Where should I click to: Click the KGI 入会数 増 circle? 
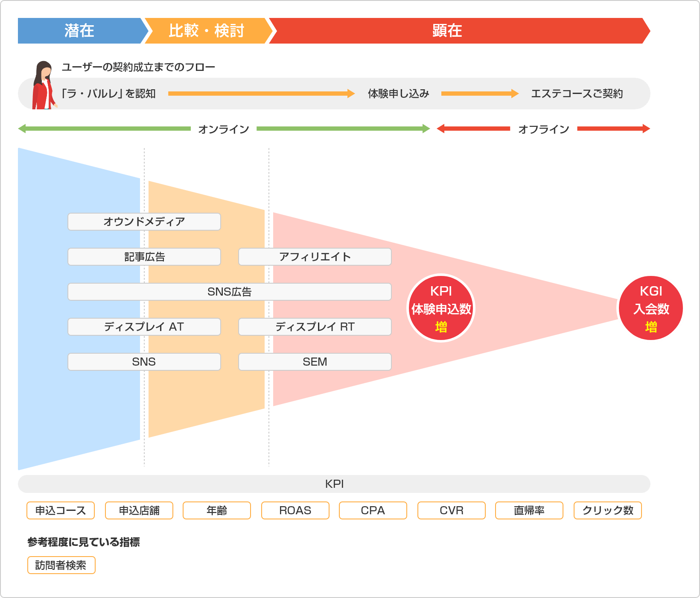click(x=651, y=308)
